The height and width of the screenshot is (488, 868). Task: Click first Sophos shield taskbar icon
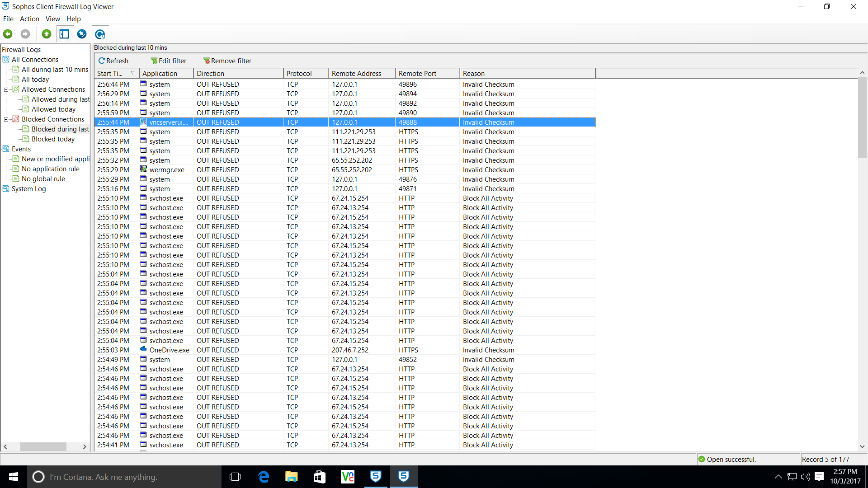(376, 477)
